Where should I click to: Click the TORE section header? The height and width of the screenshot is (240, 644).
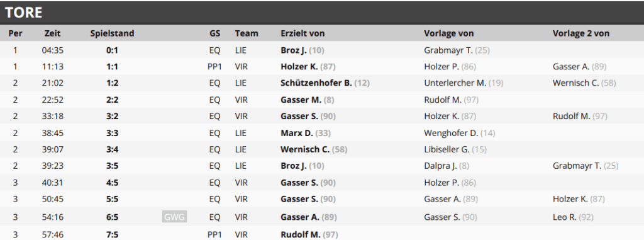click(x=24, y=13)
